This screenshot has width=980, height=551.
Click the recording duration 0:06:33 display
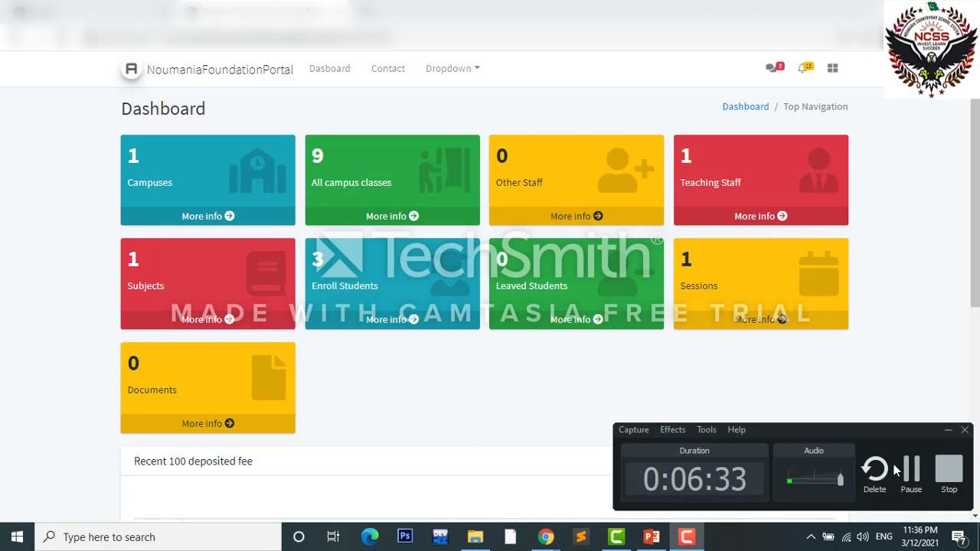[x=694, y=480]
